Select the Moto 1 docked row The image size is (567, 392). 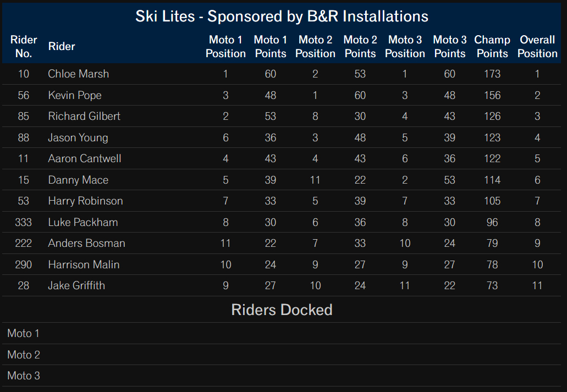coord(282,333)
